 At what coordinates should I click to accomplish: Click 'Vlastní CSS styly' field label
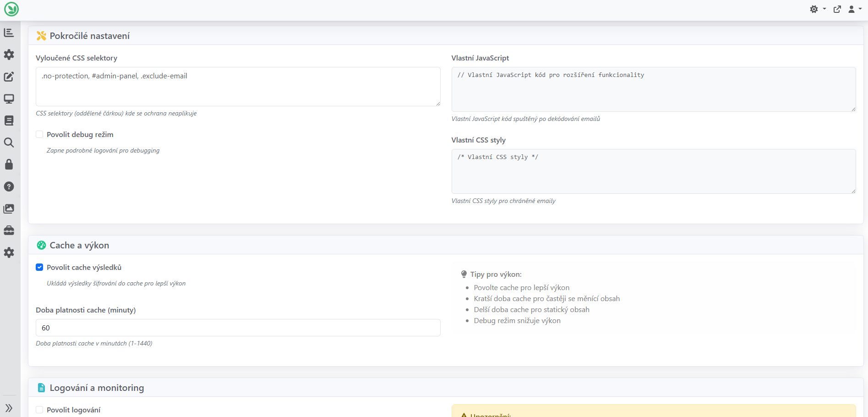coord(479,140)
